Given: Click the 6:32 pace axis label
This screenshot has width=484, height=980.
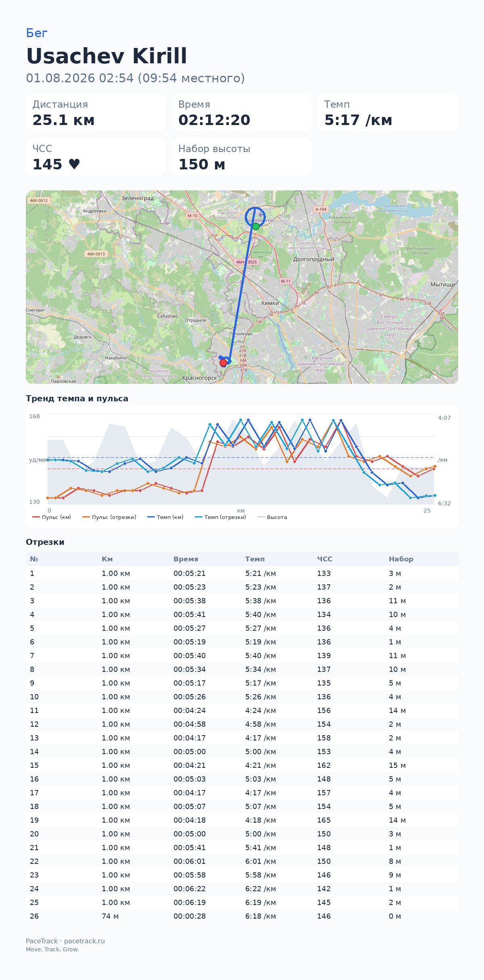Looking at the screenshot, I should click(444, 503).
